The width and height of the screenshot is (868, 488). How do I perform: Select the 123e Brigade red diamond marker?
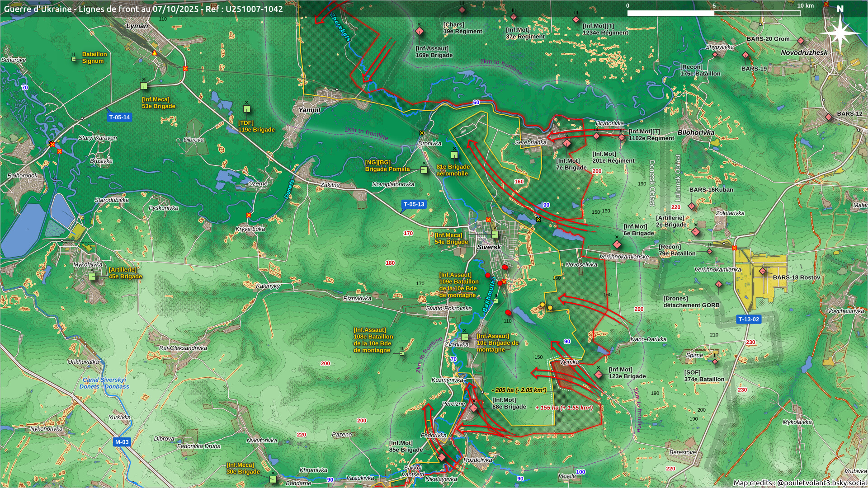(599, 375)
